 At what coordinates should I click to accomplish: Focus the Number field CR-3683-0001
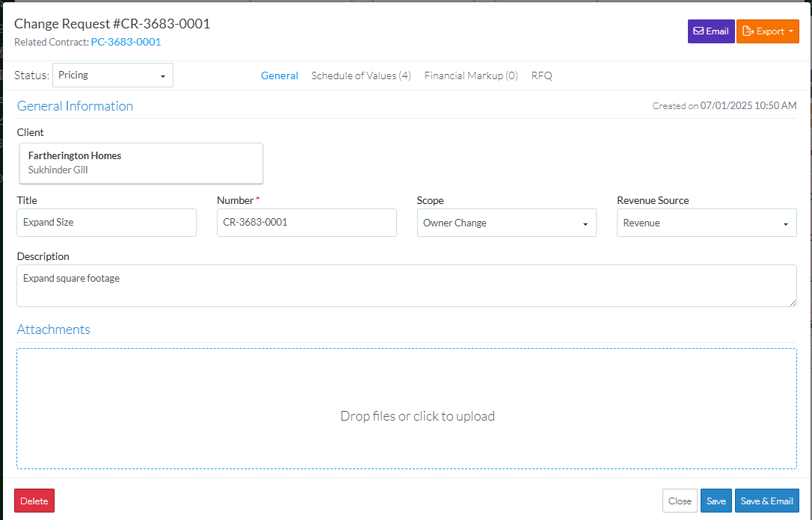(307, 223)
